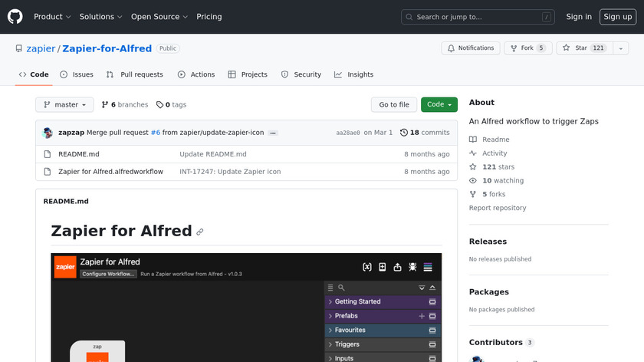Click the Configure Workflow... button in image

[x=108, y=274]
